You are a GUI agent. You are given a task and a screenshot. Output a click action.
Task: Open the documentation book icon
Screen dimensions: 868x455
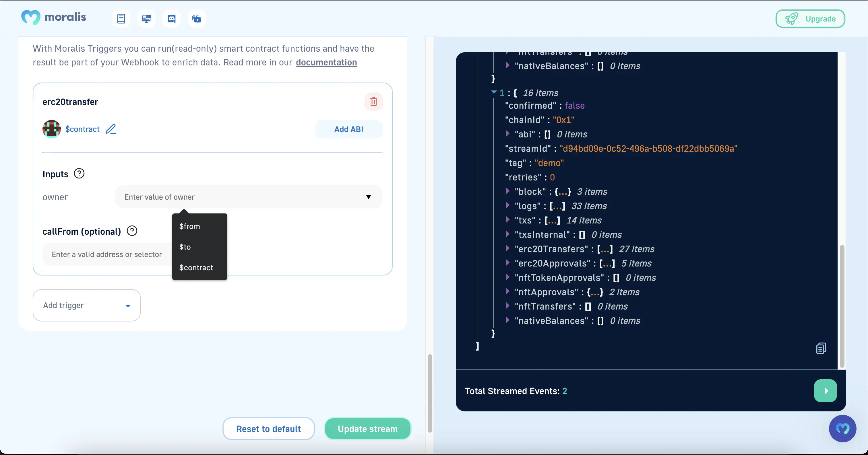coord(121,19)
